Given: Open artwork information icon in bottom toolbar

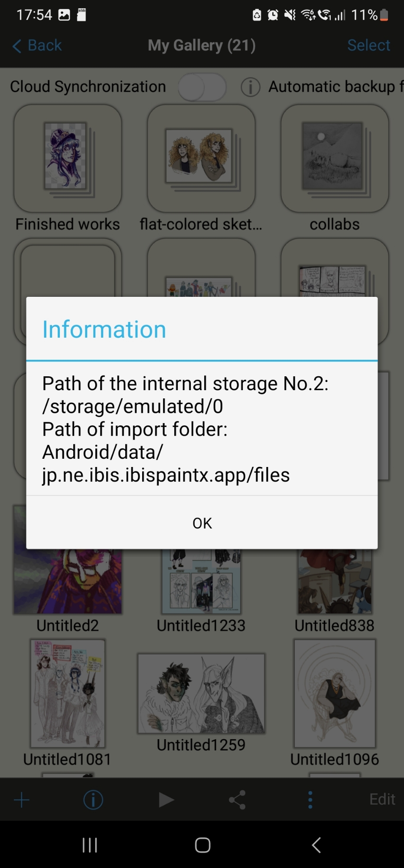Looking at the screenshot, I should 93,799.
